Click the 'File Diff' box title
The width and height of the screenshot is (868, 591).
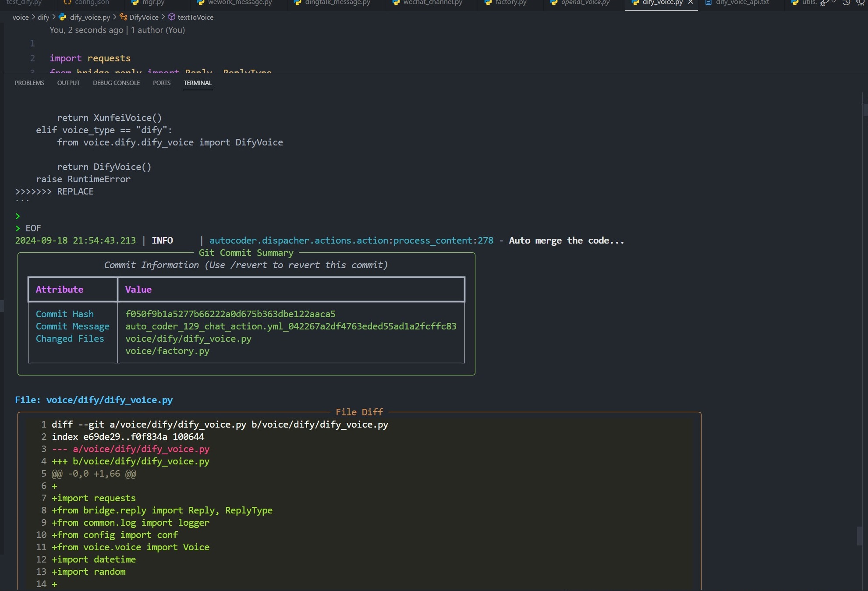point(359,412)
